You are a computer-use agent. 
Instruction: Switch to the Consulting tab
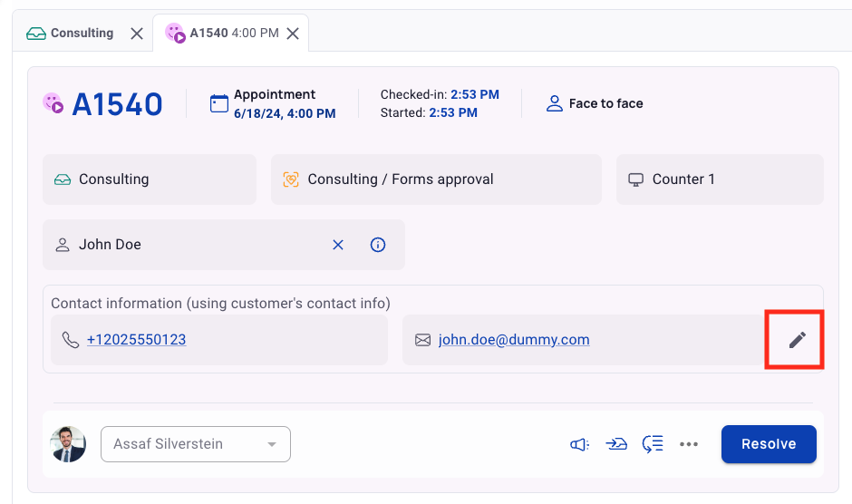pos(70,34)
